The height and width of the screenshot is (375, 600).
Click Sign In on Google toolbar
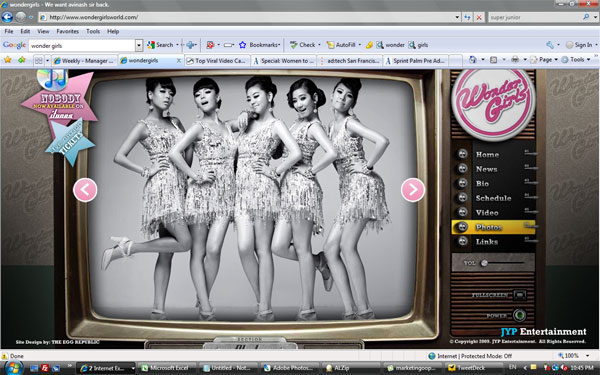click(x=579, y=45)
